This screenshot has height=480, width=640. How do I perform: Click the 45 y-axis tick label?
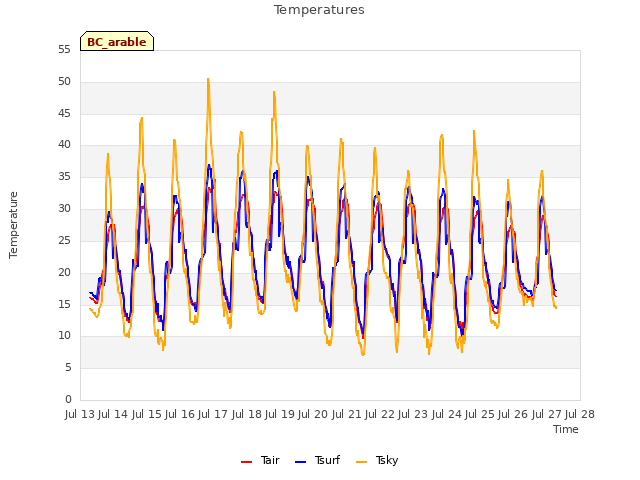[x=64, y=113]
